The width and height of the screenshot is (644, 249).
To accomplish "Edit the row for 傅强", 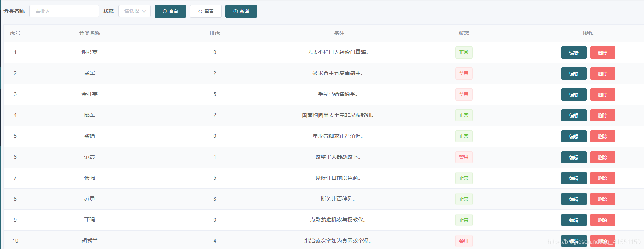I will tap(574, 178).
